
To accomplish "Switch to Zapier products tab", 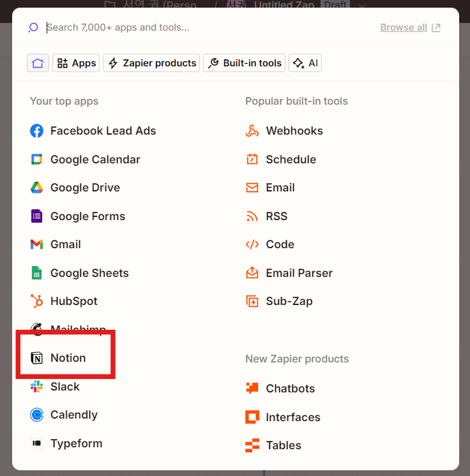I will pos(151,63).
